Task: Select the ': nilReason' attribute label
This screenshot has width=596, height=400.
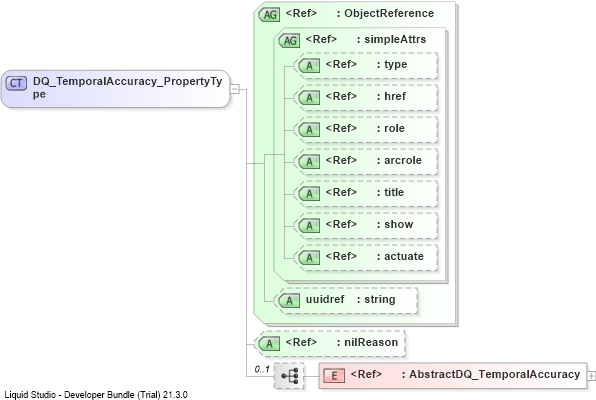Action: 367,342
